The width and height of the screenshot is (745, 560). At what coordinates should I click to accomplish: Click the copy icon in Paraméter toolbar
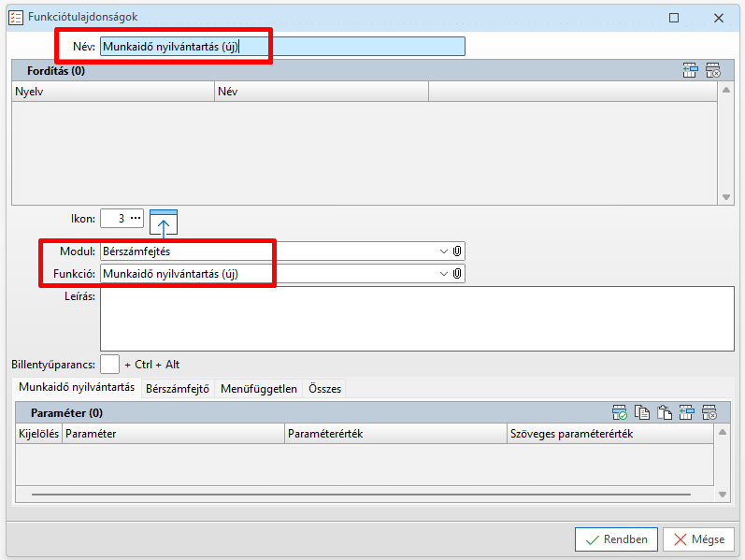642,412
